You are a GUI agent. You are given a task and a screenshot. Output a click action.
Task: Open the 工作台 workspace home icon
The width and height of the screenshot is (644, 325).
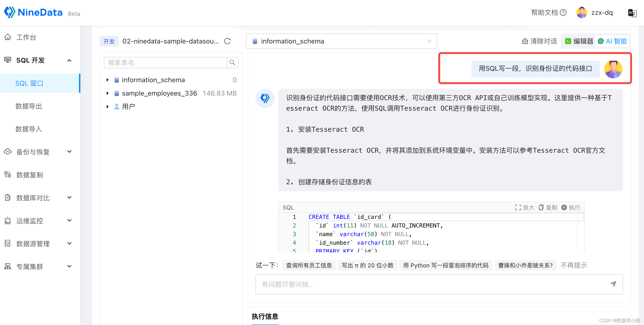tap(8, 37)
